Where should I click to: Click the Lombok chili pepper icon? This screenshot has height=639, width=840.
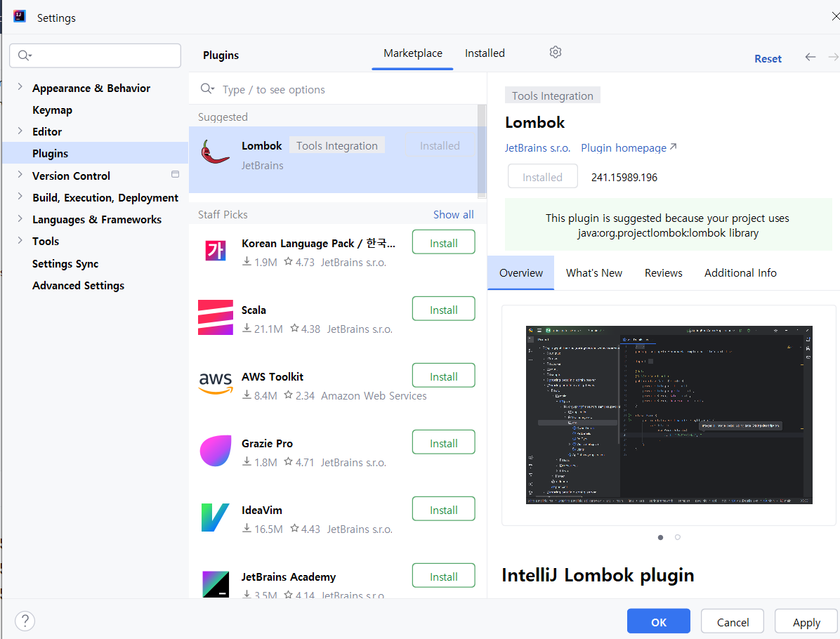[216, 152]
